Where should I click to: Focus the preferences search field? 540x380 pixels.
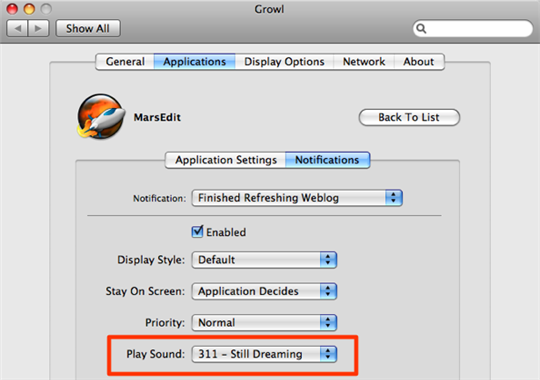472,28
